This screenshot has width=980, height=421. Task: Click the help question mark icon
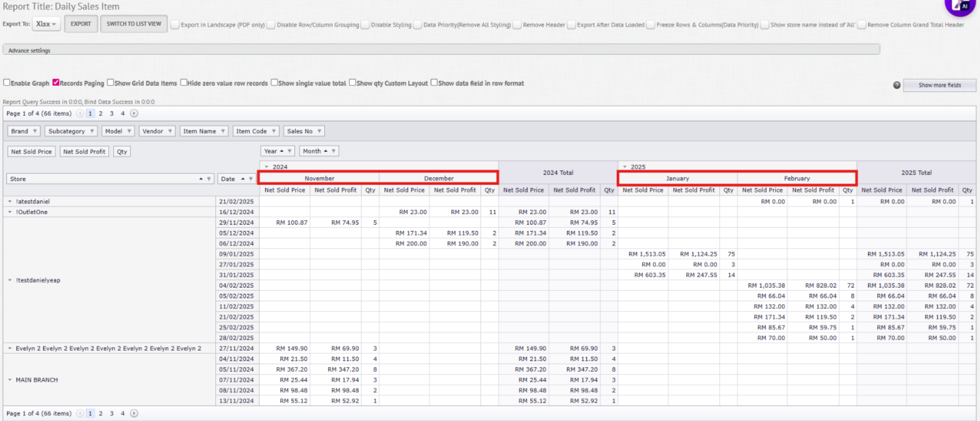click(897, 85)
